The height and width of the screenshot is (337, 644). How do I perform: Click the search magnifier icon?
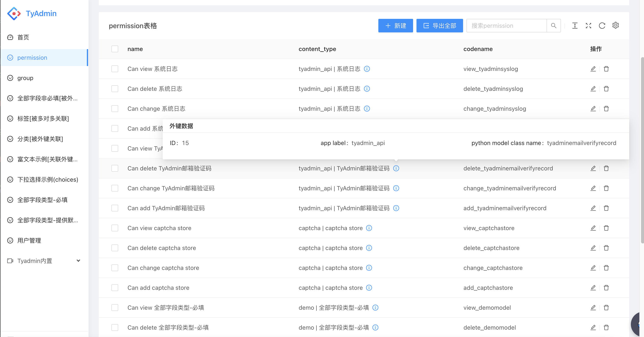554,25
